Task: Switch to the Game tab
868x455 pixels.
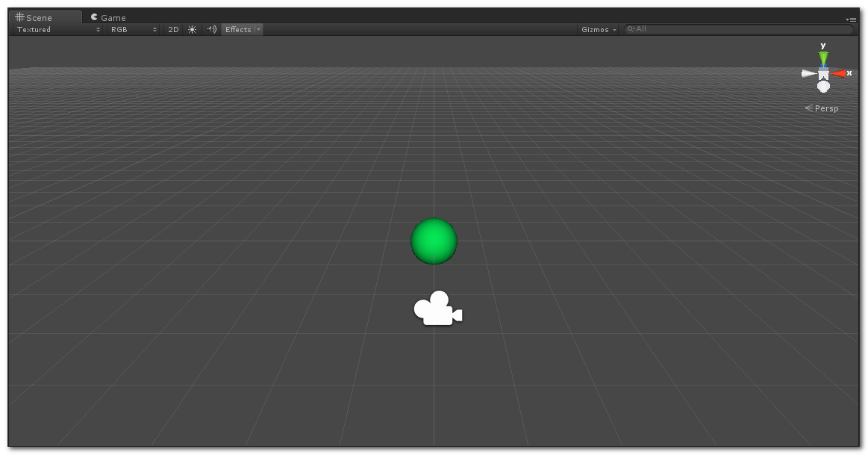Action: pos(108,18)
